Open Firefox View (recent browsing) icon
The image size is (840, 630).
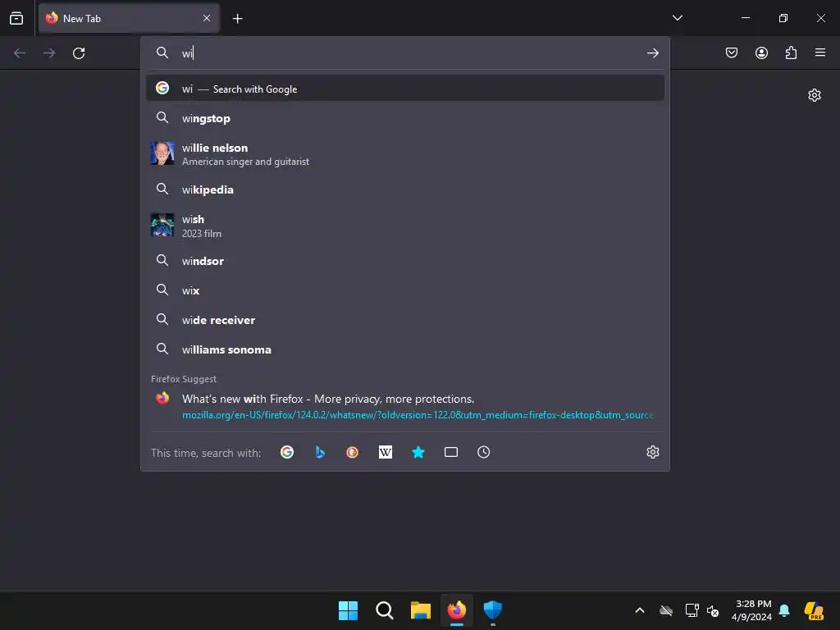pyautogui.click(x=16, y=18)
